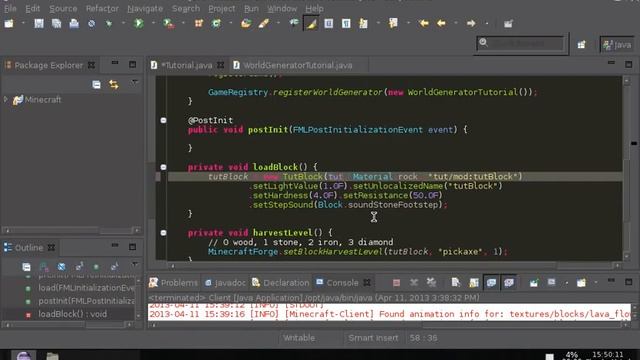640x360 pixels.
Task: Click the Open Console icon
Action: pos(581,282)
